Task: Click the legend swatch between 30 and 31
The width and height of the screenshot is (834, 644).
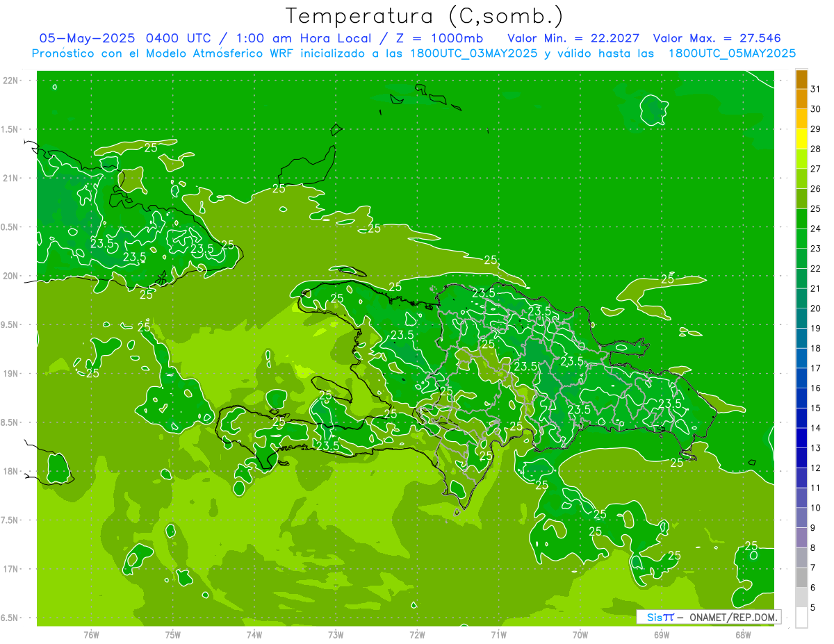Action: (x=801, y=99)
